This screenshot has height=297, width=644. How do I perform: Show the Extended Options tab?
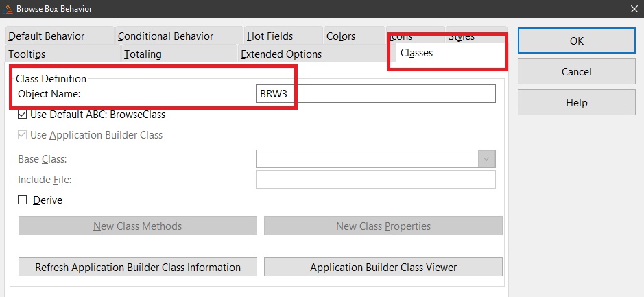click(281, 54)
